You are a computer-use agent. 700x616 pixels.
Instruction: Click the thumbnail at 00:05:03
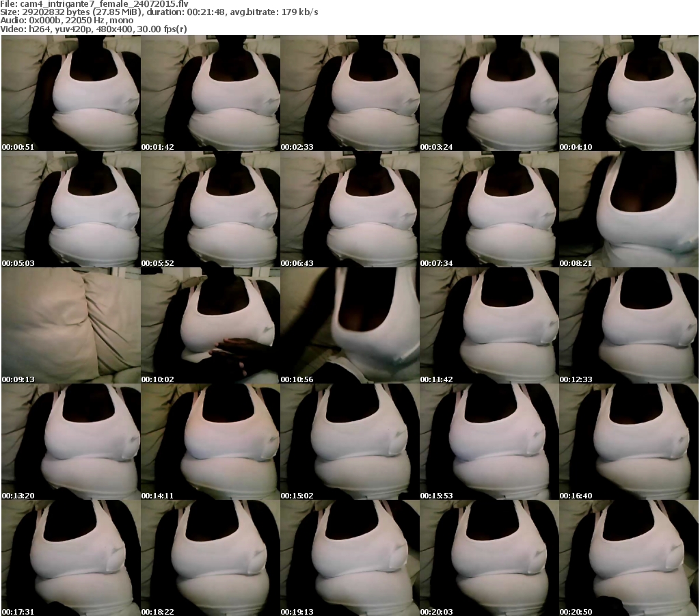(70, 209)
